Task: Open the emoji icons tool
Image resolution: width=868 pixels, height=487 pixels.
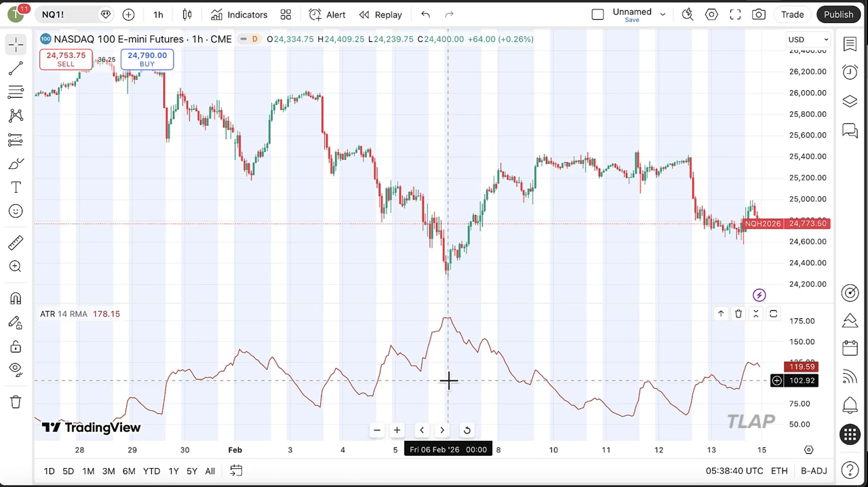Action: click(16, 211)
